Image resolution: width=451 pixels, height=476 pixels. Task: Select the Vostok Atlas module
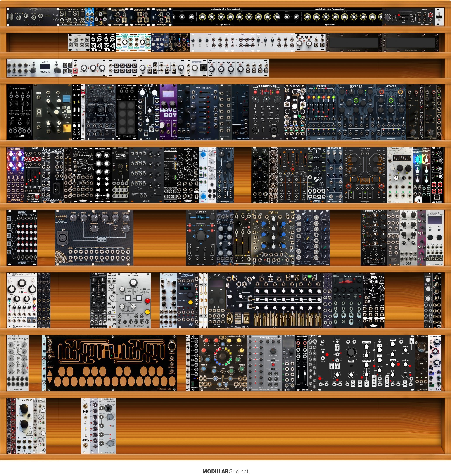pyautogui.click(x=146, y=175)
